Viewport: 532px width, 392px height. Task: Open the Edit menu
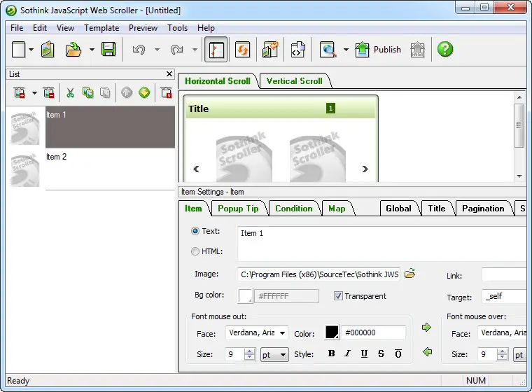pos(40,28)
